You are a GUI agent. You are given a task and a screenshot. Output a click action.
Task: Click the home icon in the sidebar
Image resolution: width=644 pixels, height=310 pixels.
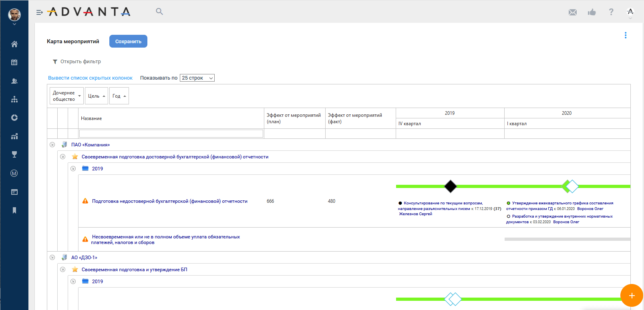14,44
